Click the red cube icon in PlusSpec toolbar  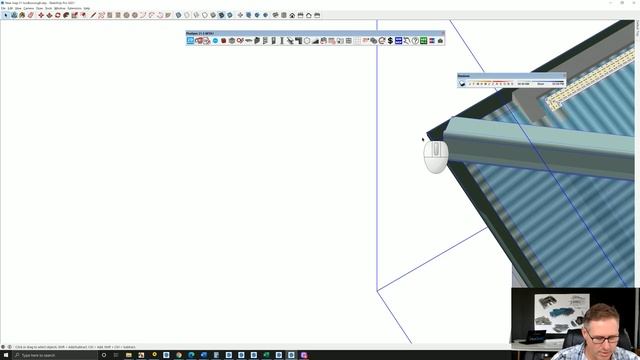pos(224,40)
